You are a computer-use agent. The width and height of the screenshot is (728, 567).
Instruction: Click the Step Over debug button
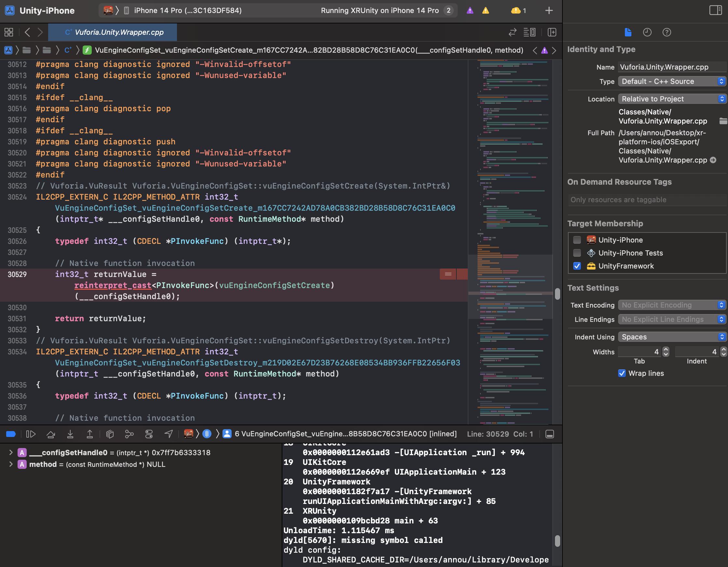[x=51, y=434]
